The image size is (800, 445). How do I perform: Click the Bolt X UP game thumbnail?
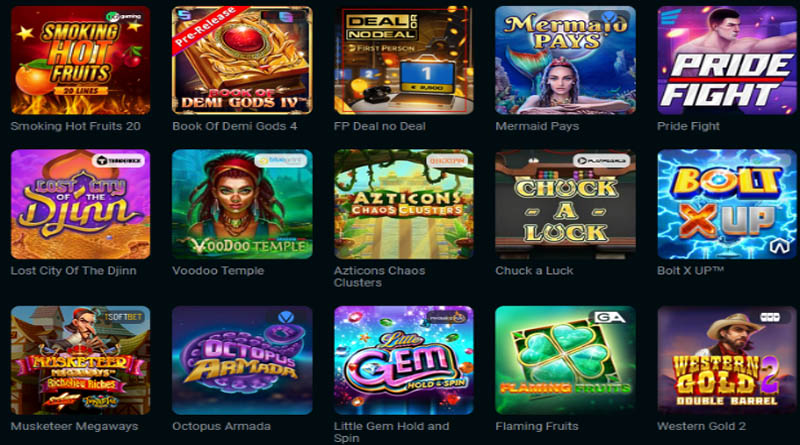click(x=727, y=204)
